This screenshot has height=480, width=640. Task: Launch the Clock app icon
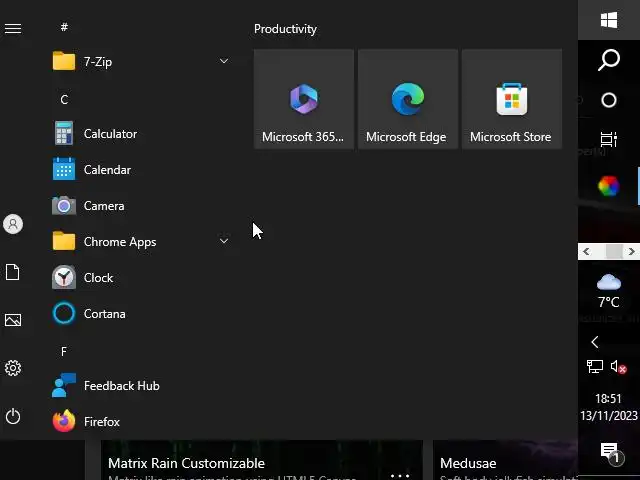(64, 278)
